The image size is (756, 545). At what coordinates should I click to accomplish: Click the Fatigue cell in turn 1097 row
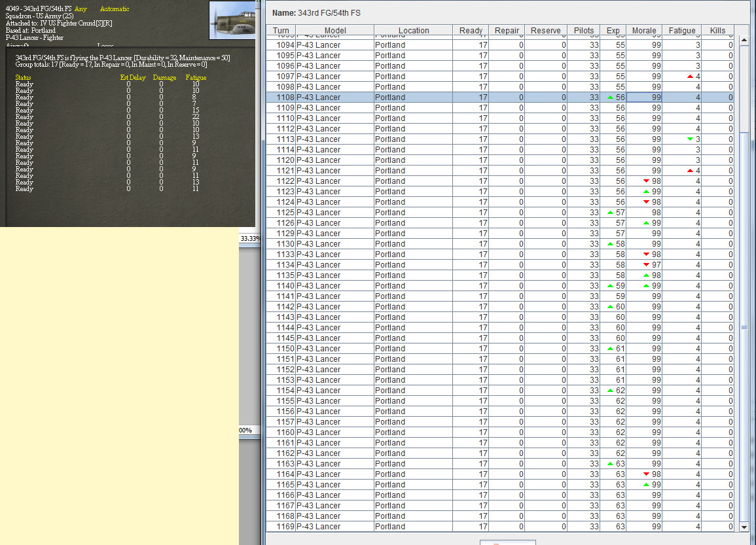tap(682, 76)
